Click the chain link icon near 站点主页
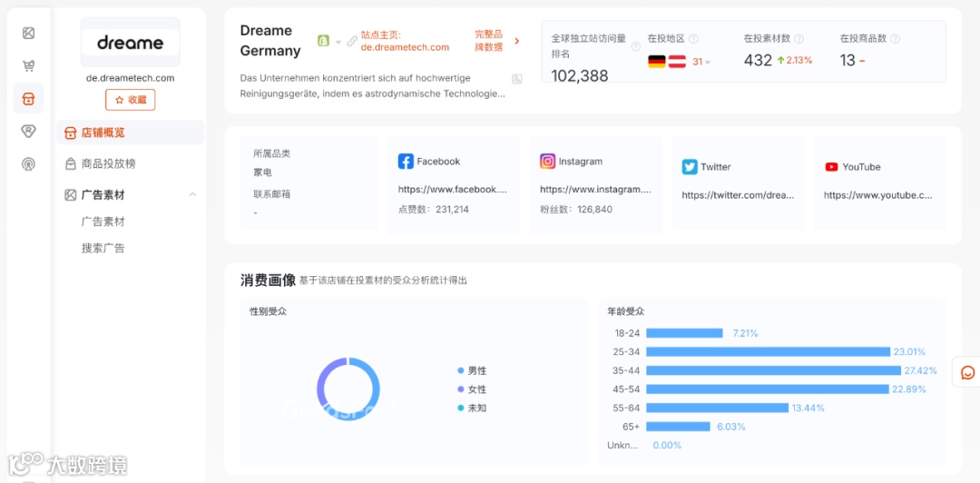Viewport: 980px width, 483px height. pyautogui.click(x=352, y=41)
